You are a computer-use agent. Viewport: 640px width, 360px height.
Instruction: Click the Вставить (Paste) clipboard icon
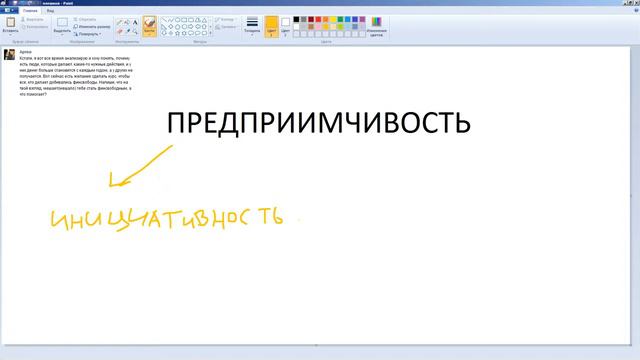tap(11, 22)
